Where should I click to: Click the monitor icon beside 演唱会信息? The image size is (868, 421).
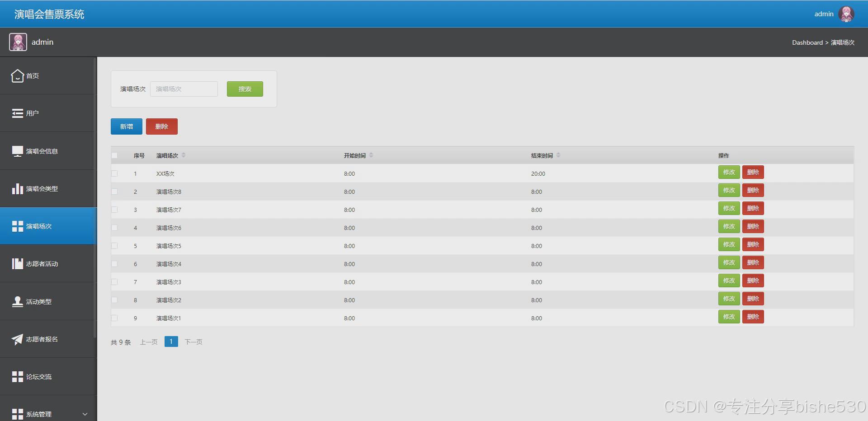(18, 151)
